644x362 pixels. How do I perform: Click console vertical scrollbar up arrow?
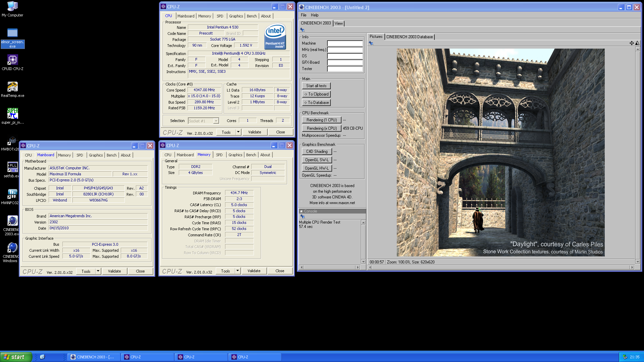[x=363, y=223]
